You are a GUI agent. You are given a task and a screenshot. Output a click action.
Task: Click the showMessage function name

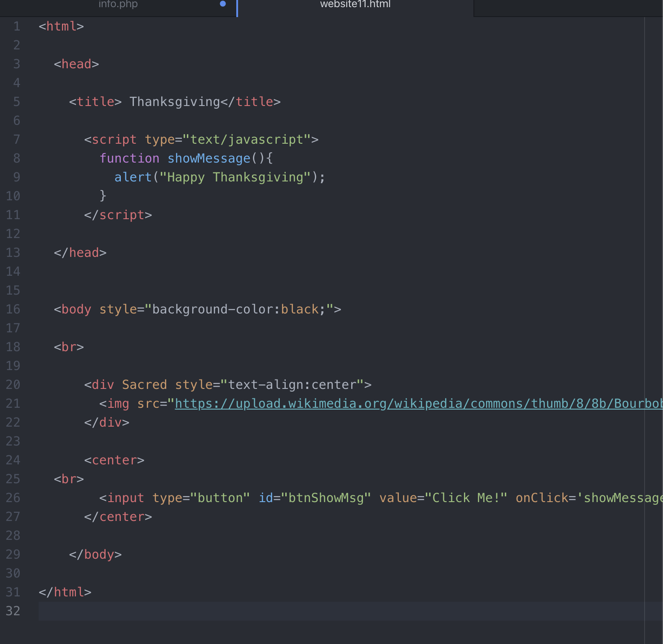click(x=209, y=159)
